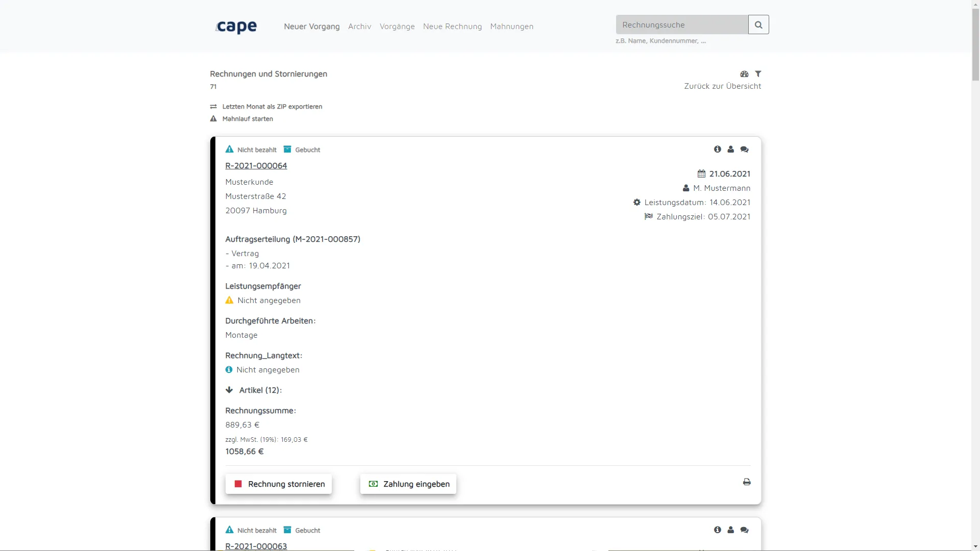Image resolution: width=980 pixels, height=551 pixels.
Task: Open comments icon of invoice R-2021-000063
Action: click(744, 530)
